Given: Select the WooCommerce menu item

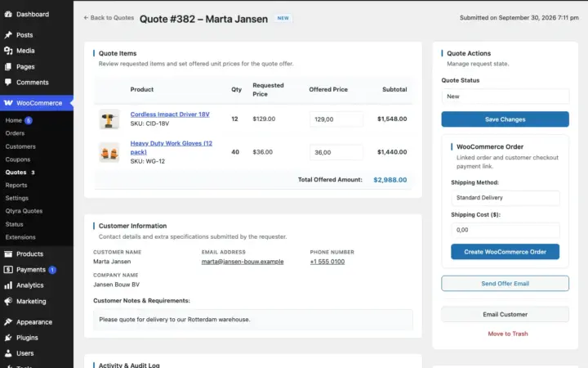Looking at the screenshot, I should (37, 103).
